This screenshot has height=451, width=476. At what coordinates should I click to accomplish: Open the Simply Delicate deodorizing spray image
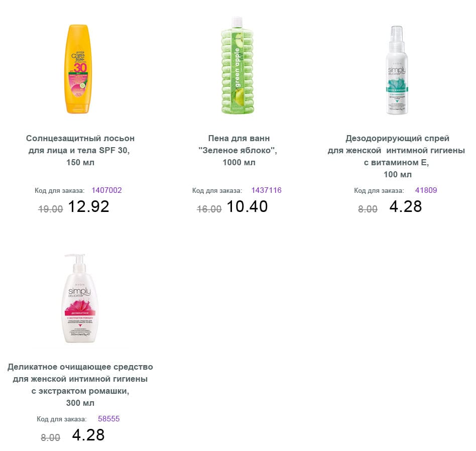pyautogui.click(x=397, y=70)
